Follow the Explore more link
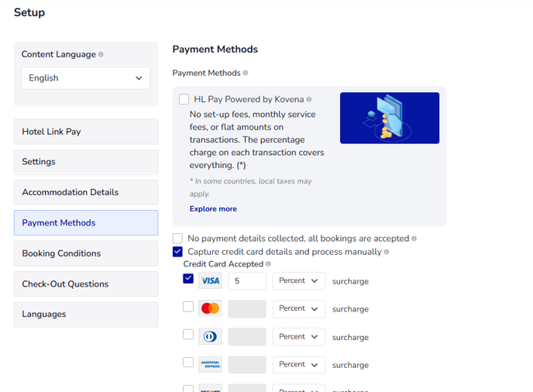 [x=213, y=208]
